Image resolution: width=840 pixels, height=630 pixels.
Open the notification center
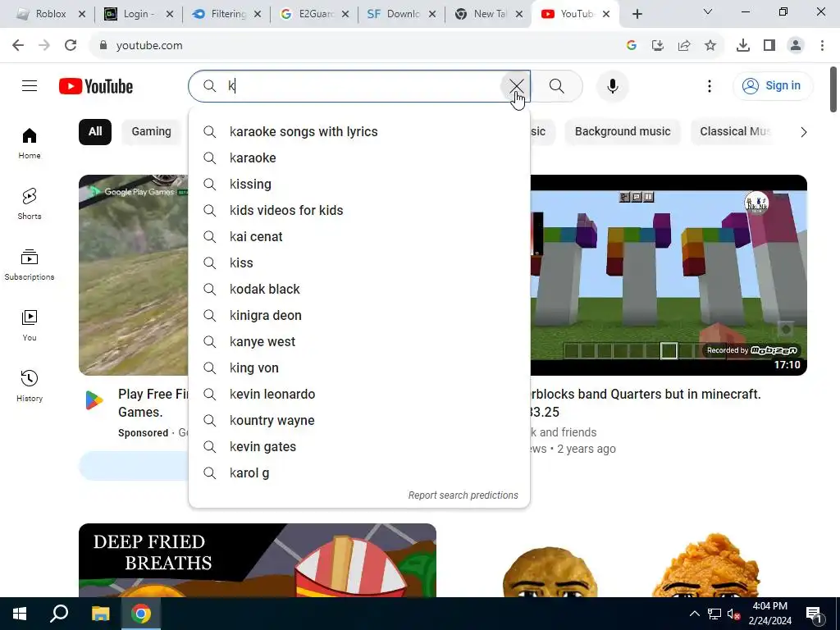tap(815, 614)
